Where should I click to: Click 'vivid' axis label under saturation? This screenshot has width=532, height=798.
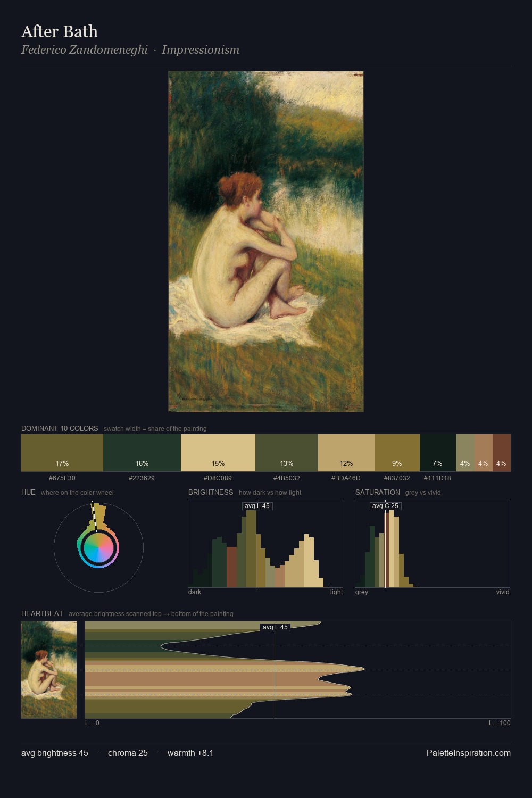click(x=503, y=592)
